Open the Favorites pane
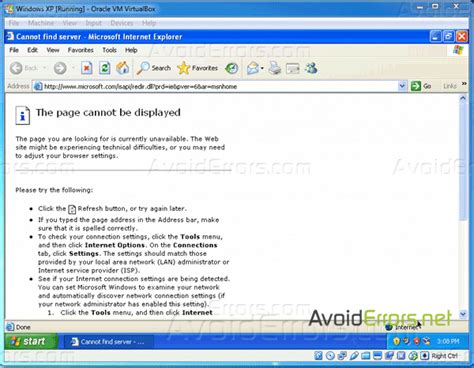The height and width of the screenshot is (368, 474). [198, 68]
